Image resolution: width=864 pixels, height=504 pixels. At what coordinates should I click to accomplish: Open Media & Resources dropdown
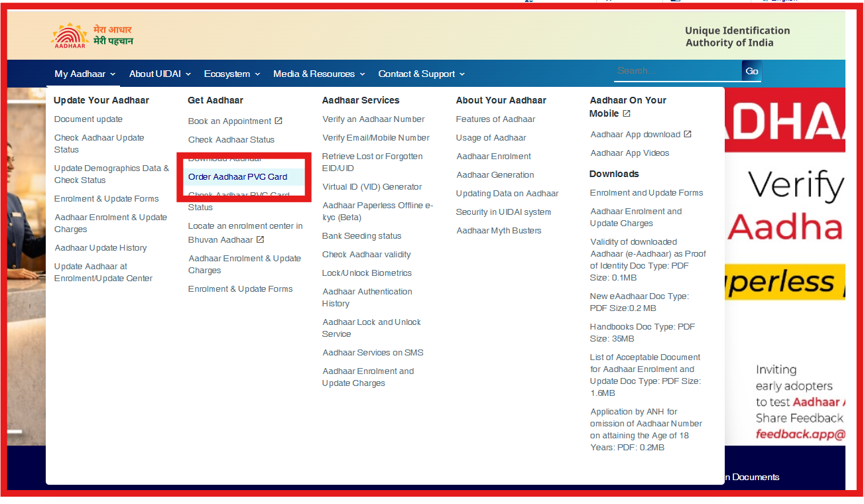coord(319,74)
